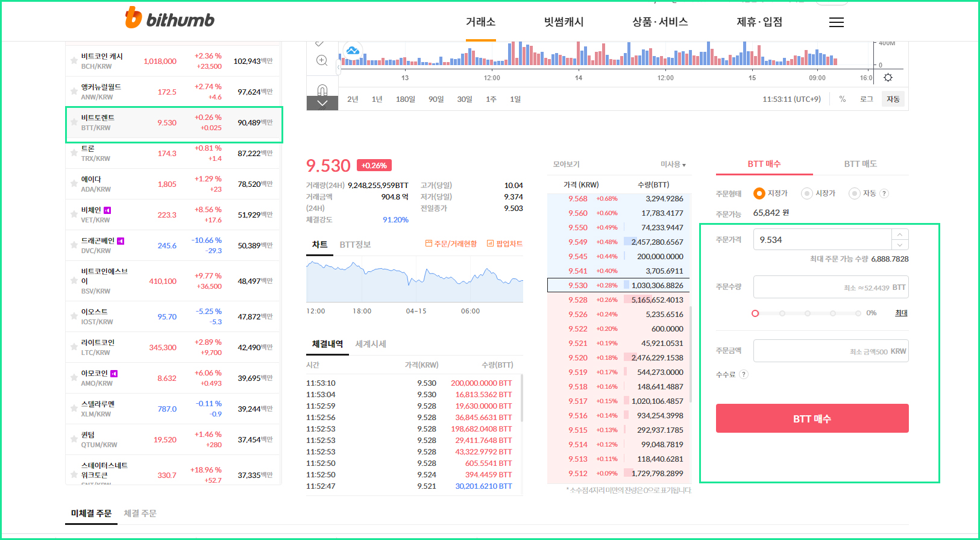Select 시장가 order type radio

click(807, 193)
